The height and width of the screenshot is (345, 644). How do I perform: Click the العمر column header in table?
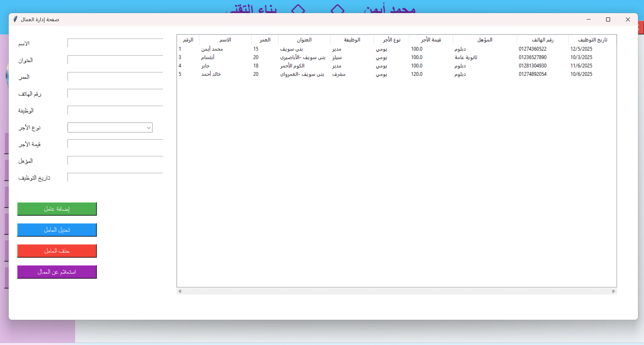point(265,40)
